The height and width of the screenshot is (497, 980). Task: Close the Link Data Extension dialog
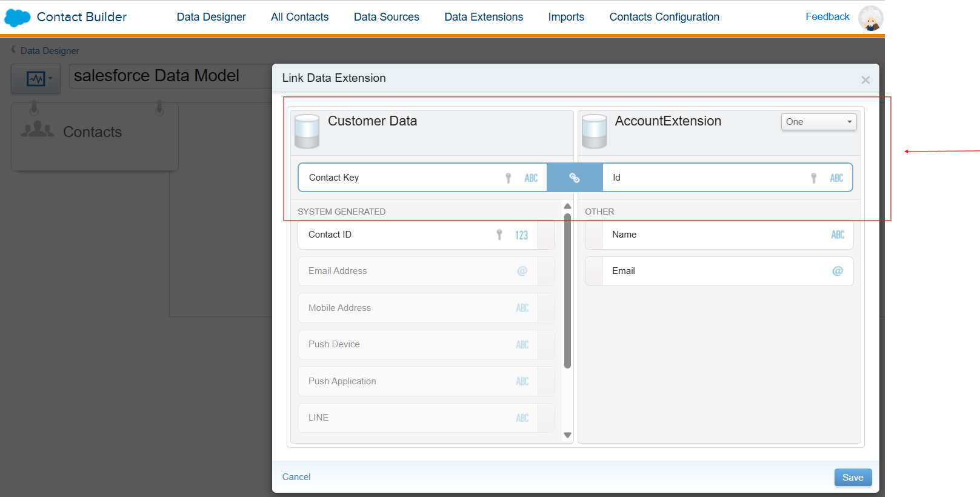coord(865,80)
